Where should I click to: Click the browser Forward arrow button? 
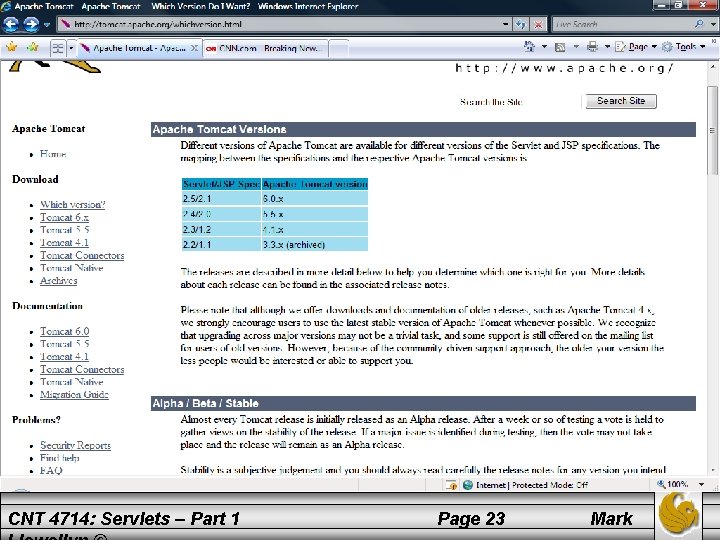pos(31,24)
